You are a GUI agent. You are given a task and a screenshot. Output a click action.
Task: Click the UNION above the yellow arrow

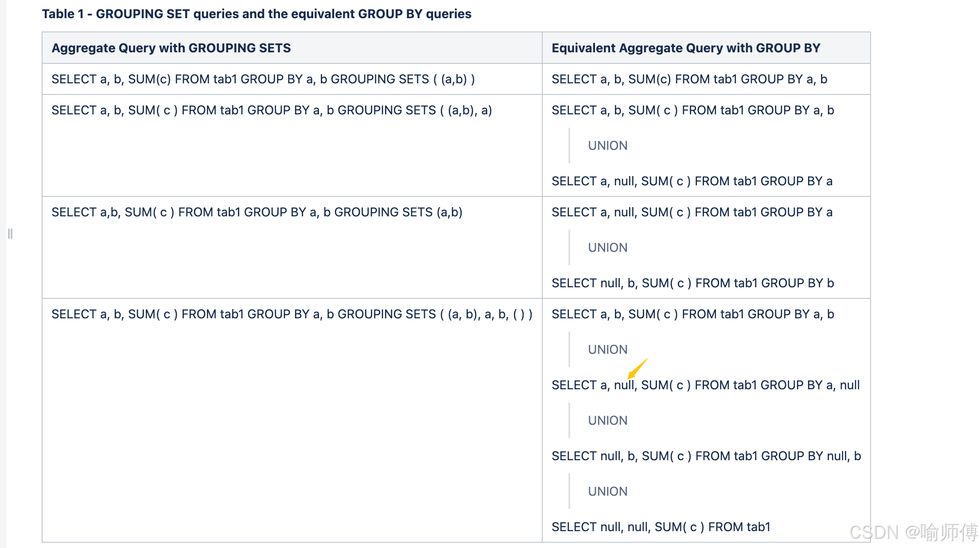(x=607, y=349)
